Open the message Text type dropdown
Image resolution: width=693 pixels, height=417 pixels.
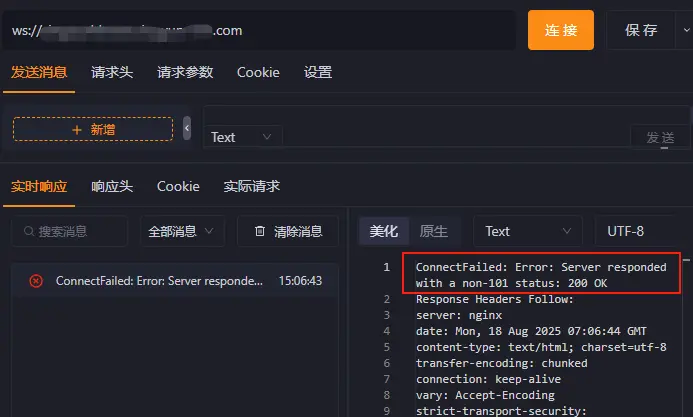[x=241, y=137]
